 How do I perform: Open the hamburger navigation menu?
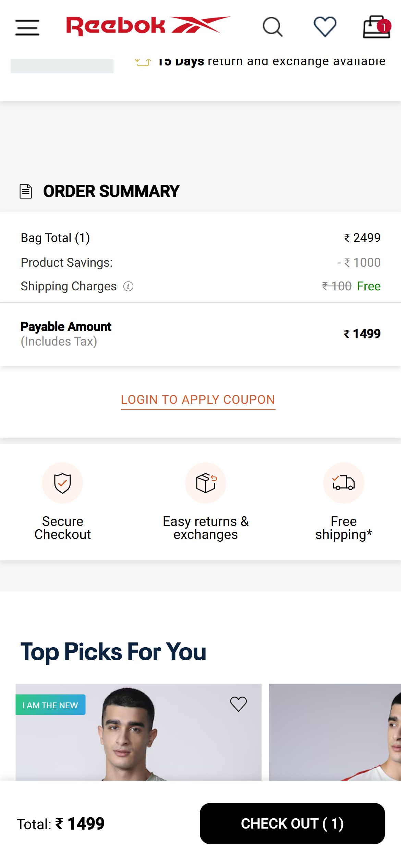(27, 27)
